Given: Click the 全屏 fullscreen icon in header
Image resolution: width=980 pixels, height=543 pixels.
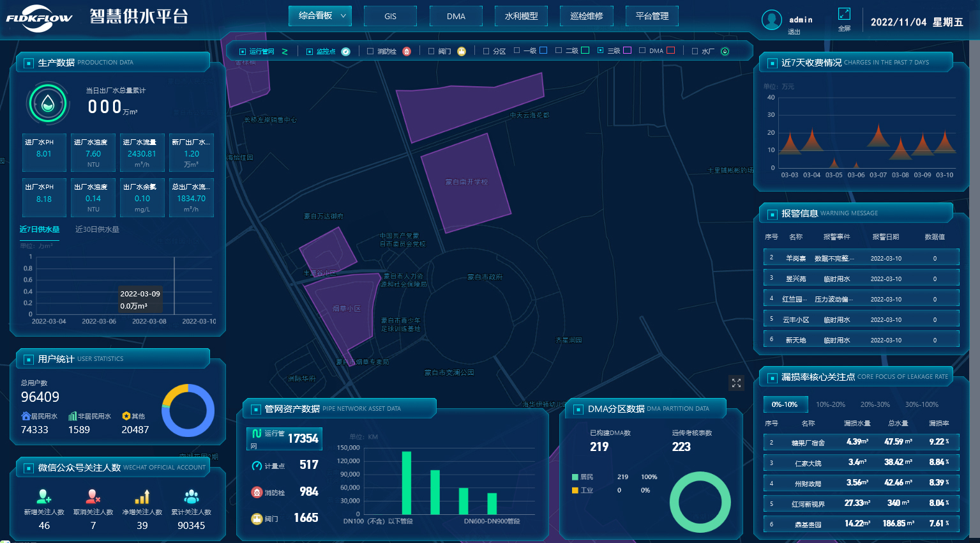Looking at the screenshot, I should point(844,14).
